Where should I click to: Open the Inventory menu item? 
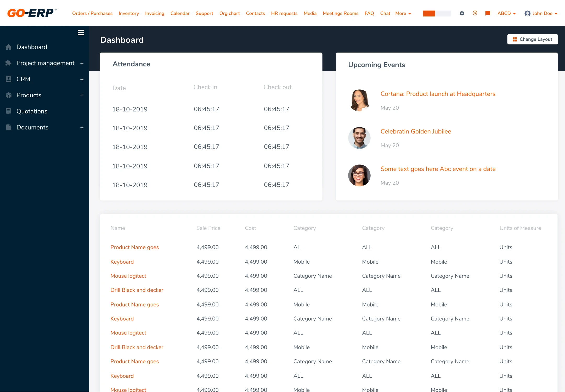coord(129,13)
